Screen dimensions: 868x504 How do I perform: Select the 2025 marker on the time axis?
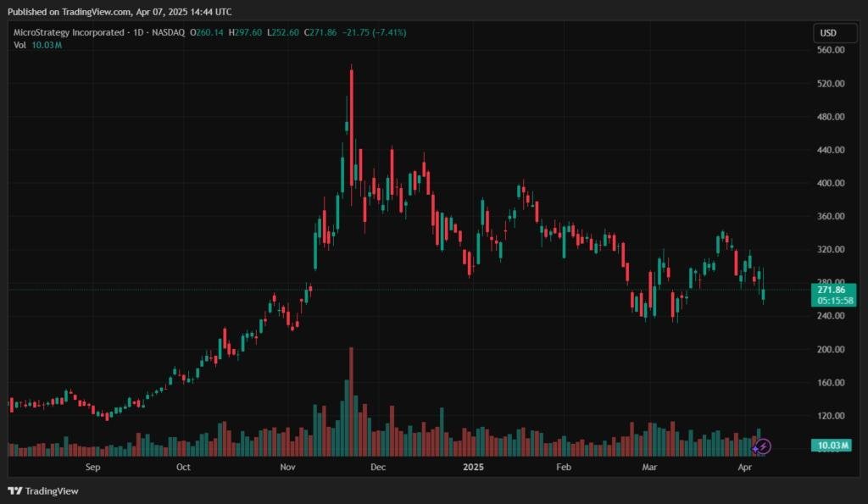click(x=472, y=467)
